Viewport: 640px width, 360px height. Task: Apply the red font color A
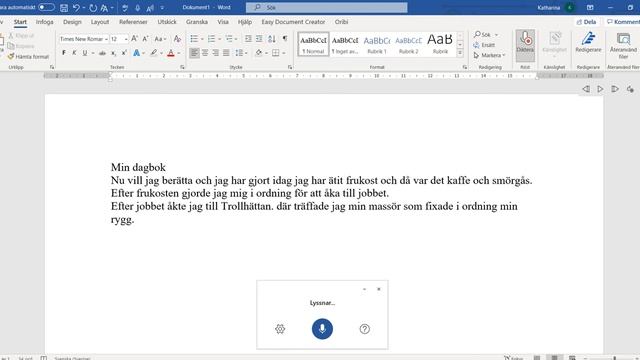171,53
